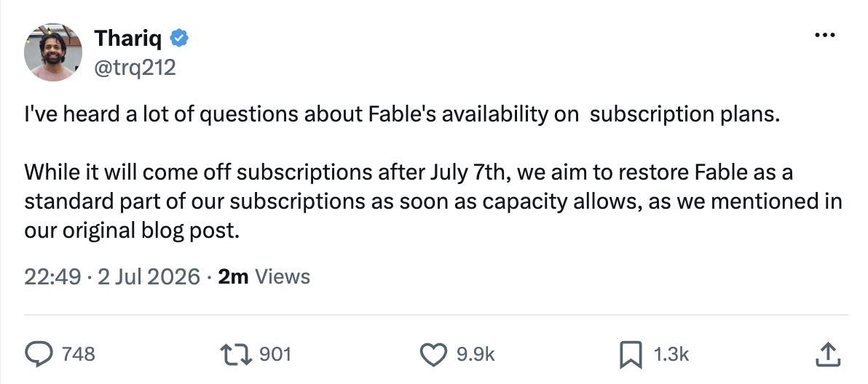
Task: Click the 1.3k bookmarks count
Action: pyautogui.click(x=671, y=354)
